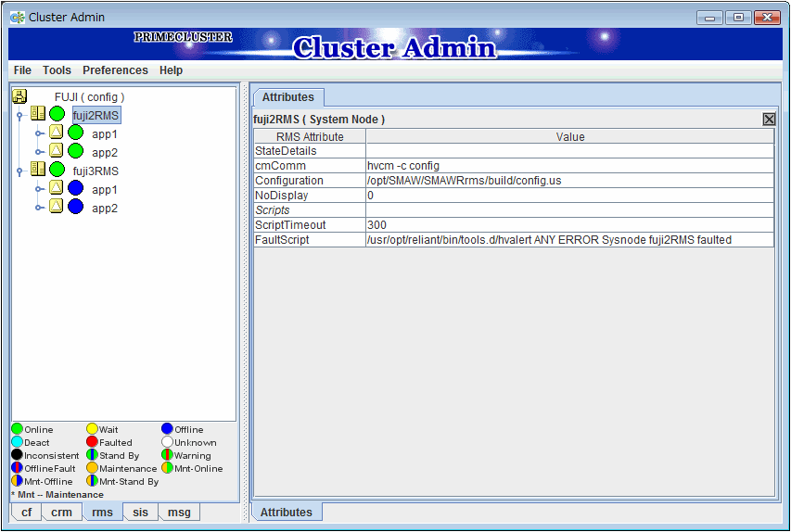Click the green status circle of fuji3RMS
Viewport: 791px width, 532px height.
(x=57, y=170)
